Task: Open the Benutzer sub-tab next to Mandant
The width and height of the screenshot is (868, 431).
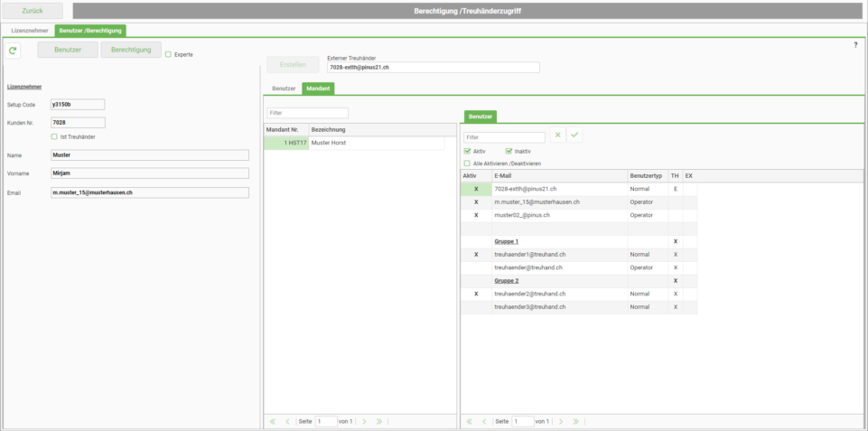Action: coord(284,89)
